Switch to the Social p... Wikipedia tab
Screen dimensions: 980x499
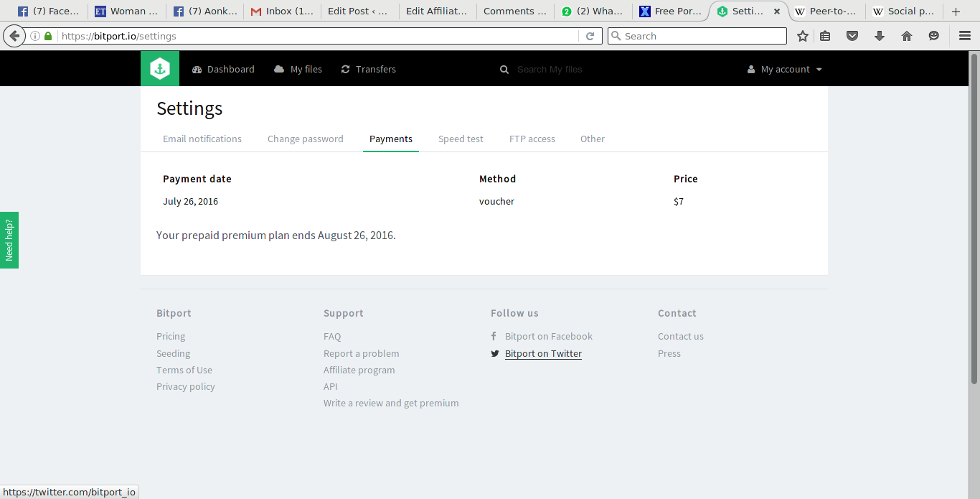point(903,11)
